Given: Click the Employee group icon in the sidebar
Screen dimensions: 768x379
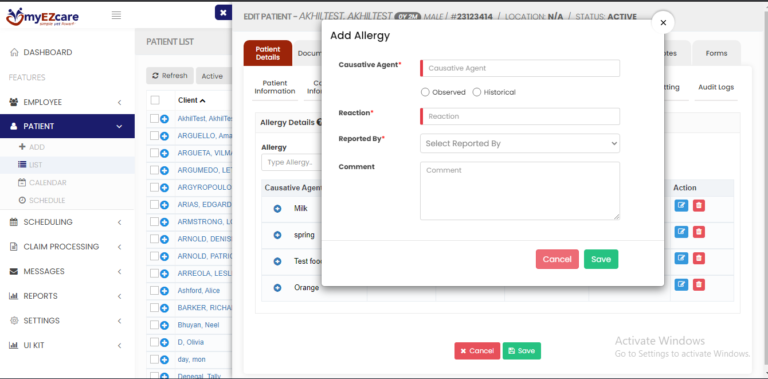Looking at the screenshot, I should [x=14, y=102].
